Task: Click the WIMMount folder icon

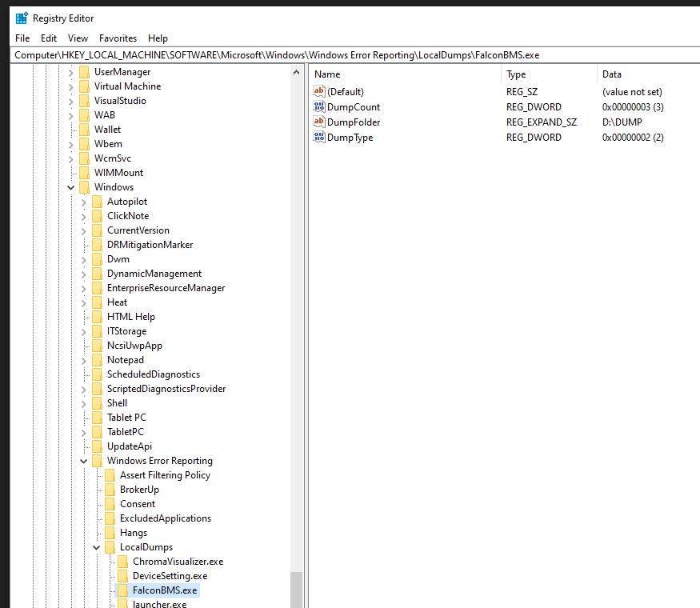Action: click(x=84, y=173)
